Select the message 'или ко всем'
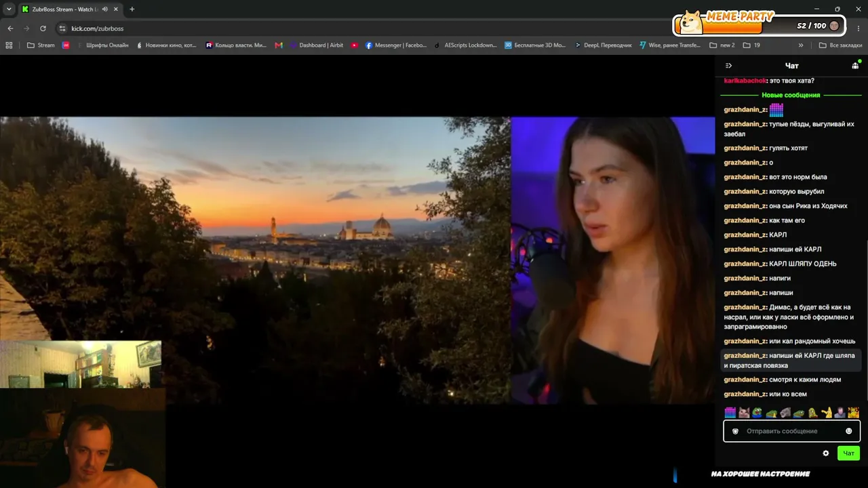 (x=788, y=394)
